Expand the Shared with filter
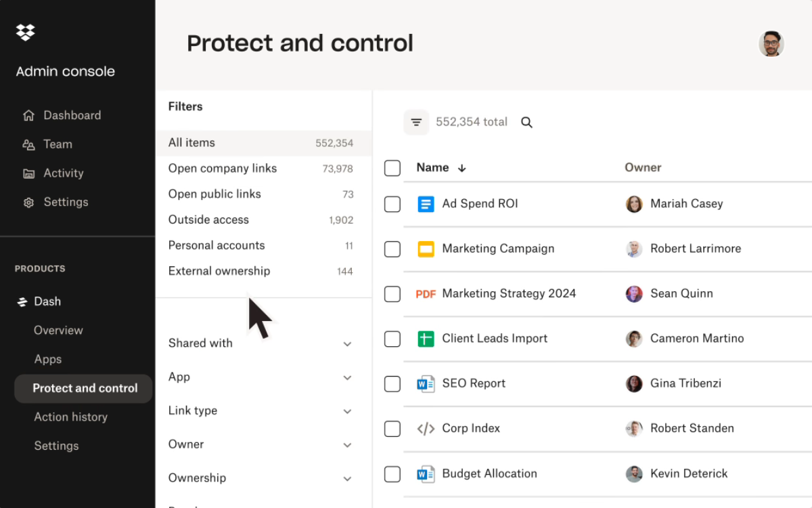Screen dimensions: 812x508 (347, 344)
